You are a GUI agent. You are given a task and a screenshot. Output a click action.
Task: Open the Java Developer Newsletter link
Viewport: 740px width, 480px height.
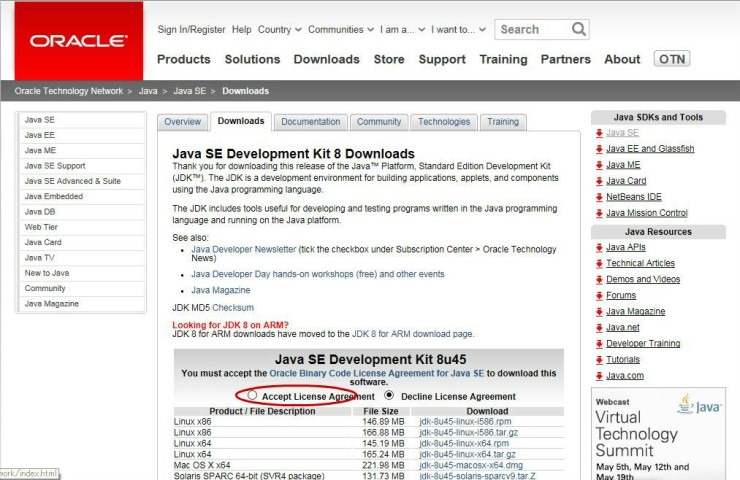coord(244,249)
